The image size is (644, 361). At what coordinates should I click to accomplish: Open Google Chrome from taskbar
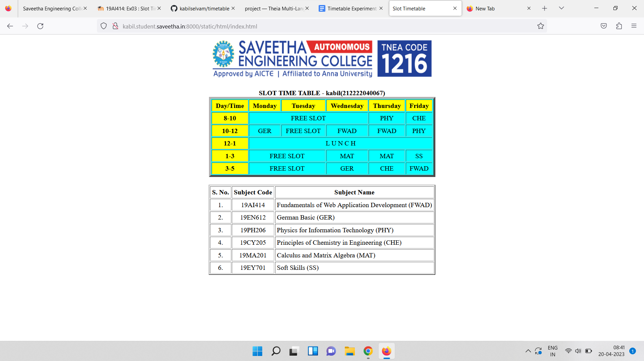[368, 351]
